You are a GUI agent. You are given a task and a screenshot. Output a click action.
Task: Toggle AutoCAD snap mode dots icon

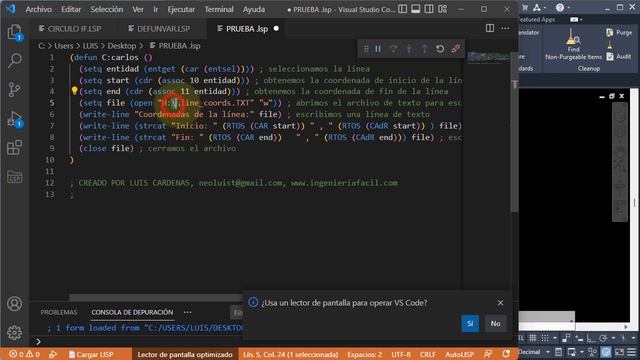point(545,338)
